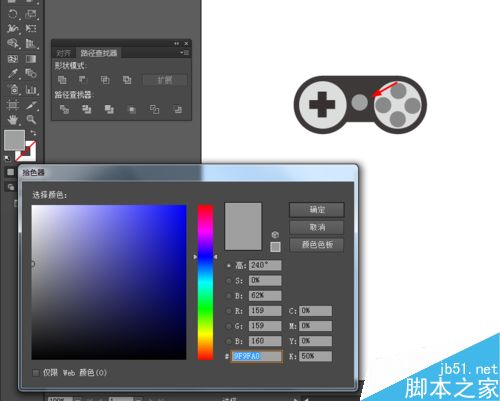Switch to the 路径查找器 tab
Screen dimensions: 500x401
click(x=99, y=53)
